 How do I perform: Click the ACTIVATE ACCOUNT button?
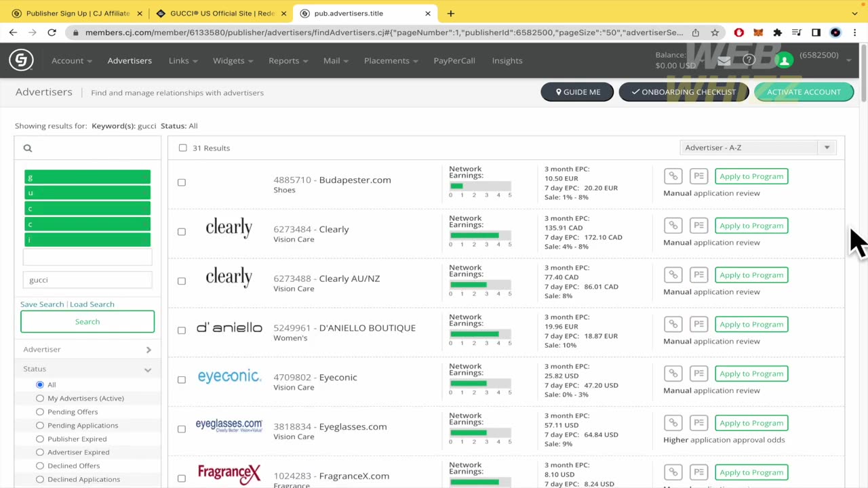(x=804, y=92)
